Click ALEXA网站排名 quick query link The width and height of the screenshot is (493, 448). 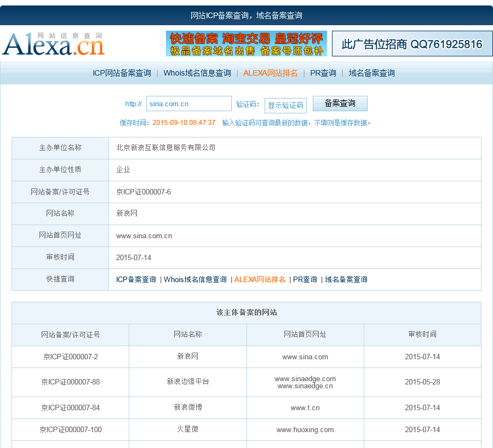point(260,279)
